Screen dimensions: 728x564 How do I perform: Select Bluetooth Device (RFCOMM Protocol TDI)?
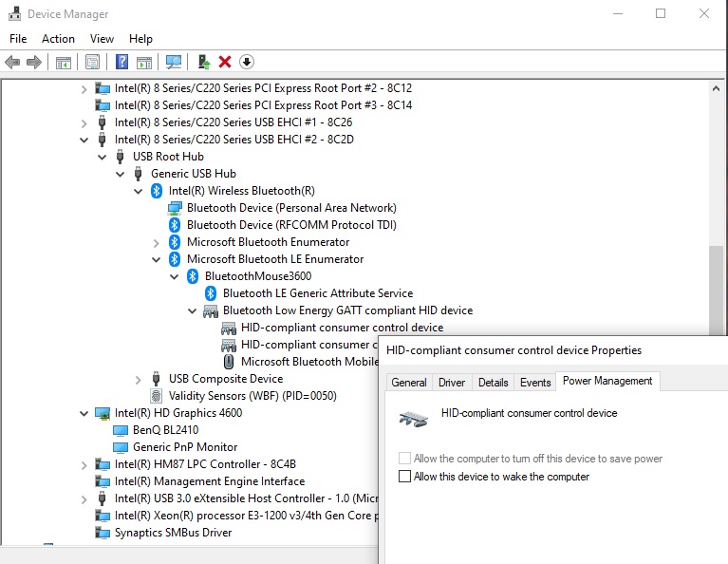pyautogui.click(x=291, y=225)
